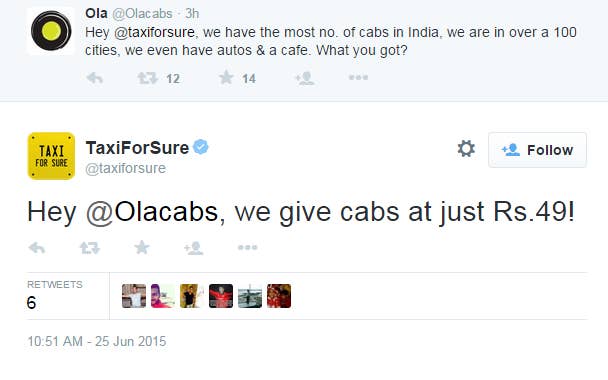The height and width of the screenshot is (380, 608).
Task: Open the TaxiForSure logo avatar
Action: click(x=51, y=156)
